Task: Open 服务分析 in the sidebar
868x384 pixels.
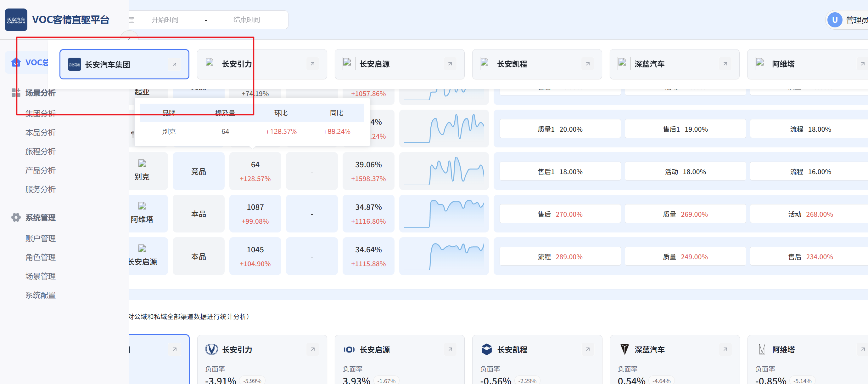Action: 41,189
